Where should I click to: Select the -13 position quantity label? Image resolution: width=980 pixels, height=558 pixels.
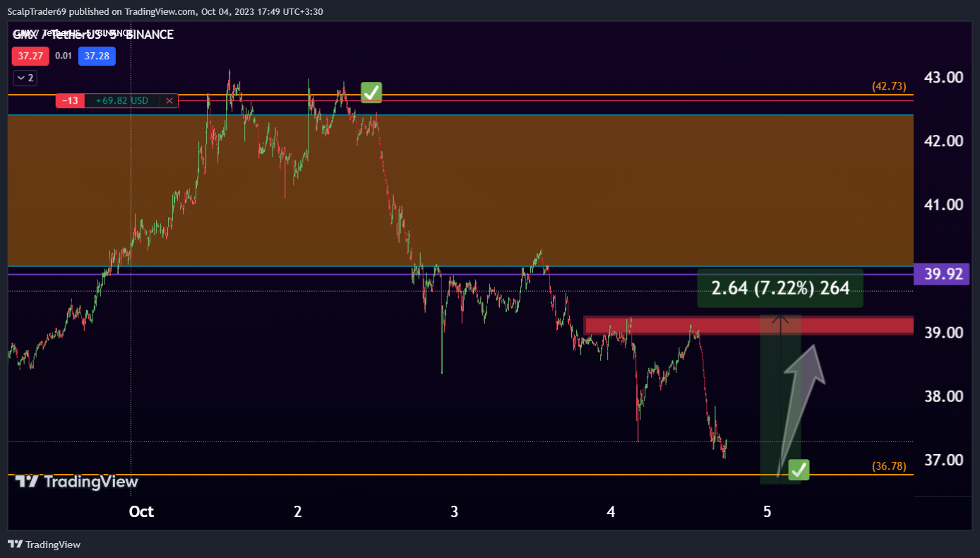[70, 101]
